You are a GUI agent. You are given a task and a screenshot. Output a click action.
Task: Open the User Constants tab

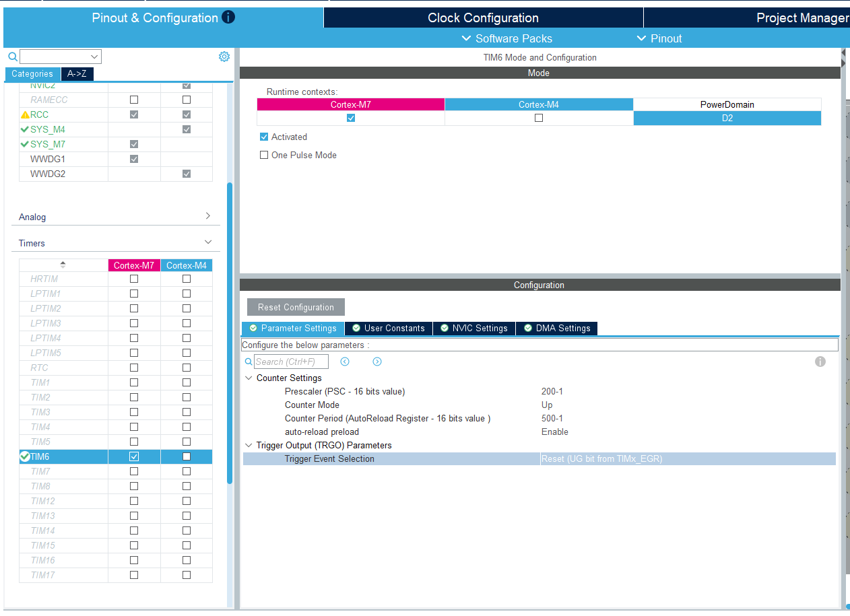coord(389,328)
